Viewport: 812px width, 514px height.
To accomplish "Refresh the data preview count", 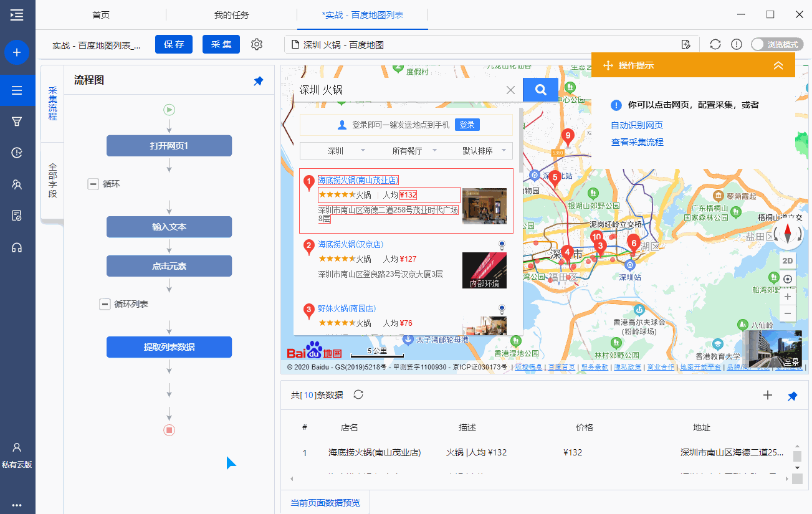I will [x=358, y=394].
